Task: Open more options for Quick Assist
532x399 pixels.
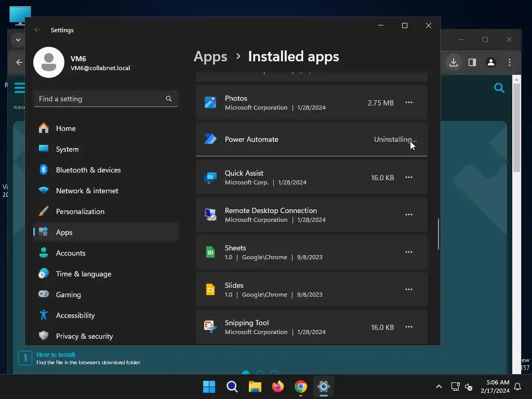Action: click(409, 178)
